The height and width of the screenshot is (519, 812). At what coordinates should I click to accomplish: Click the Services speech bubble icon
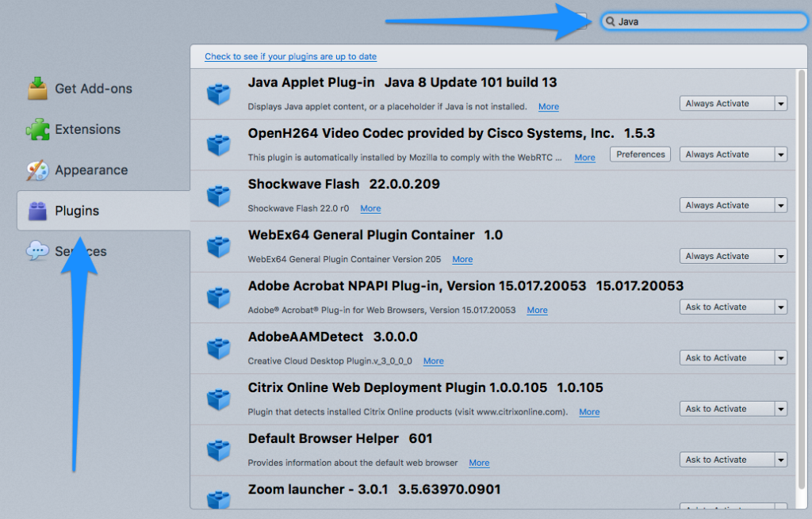[x=37, y=251]
